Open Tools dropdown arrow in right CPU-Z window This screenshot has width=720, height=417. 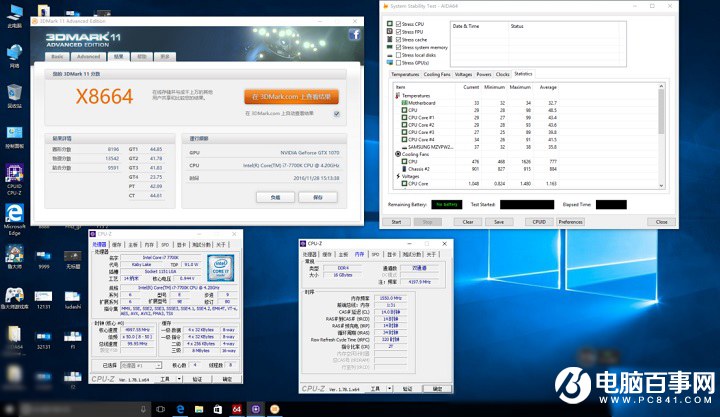389,389
